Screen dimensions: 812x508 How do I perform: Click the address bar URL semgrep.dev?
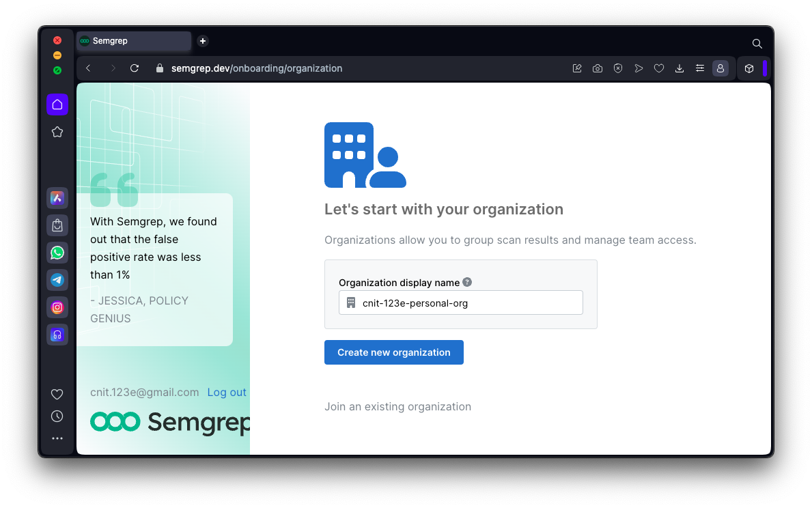(257, 68)
